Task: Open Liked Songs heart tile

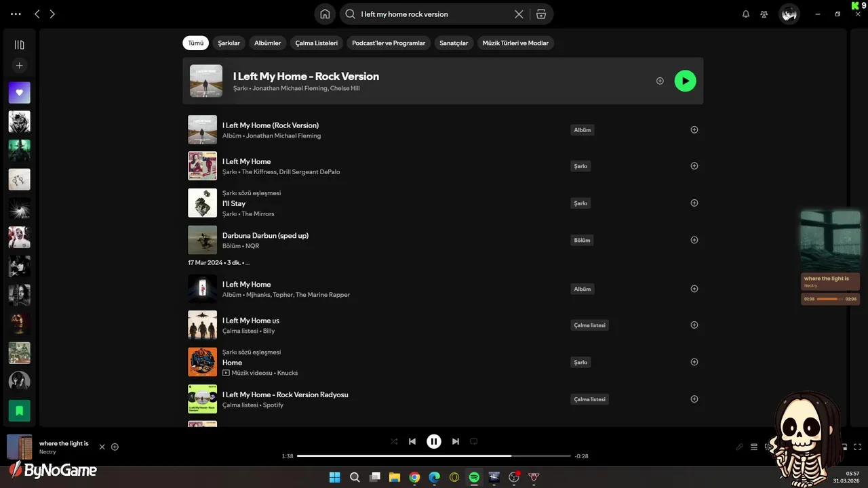Action: [x=19, y=93]
